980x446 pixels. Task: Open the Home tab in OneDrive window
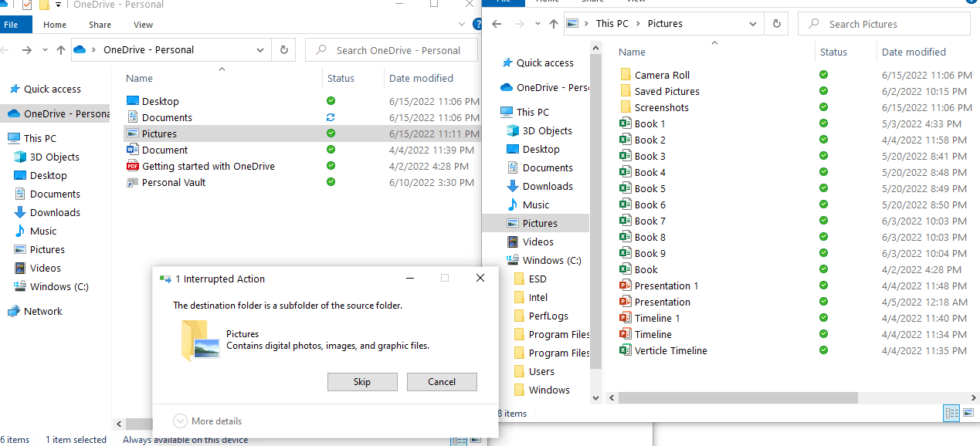[55, 25]
